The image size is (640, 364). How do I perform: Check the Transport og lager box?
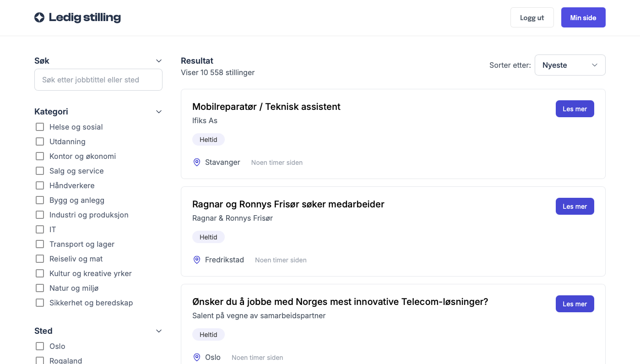pyautogui.click(x=40, y=244)
